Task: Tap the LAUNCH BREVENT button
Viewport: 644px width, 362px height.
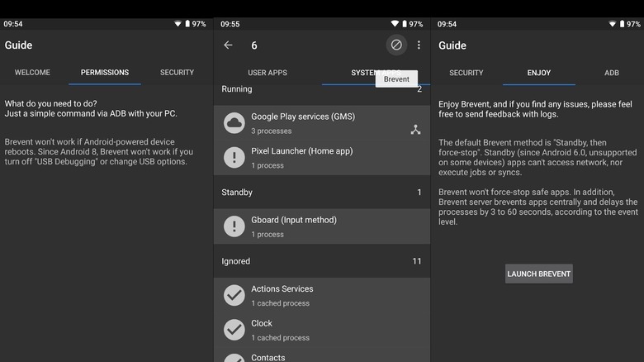Action: coord(539,274)
